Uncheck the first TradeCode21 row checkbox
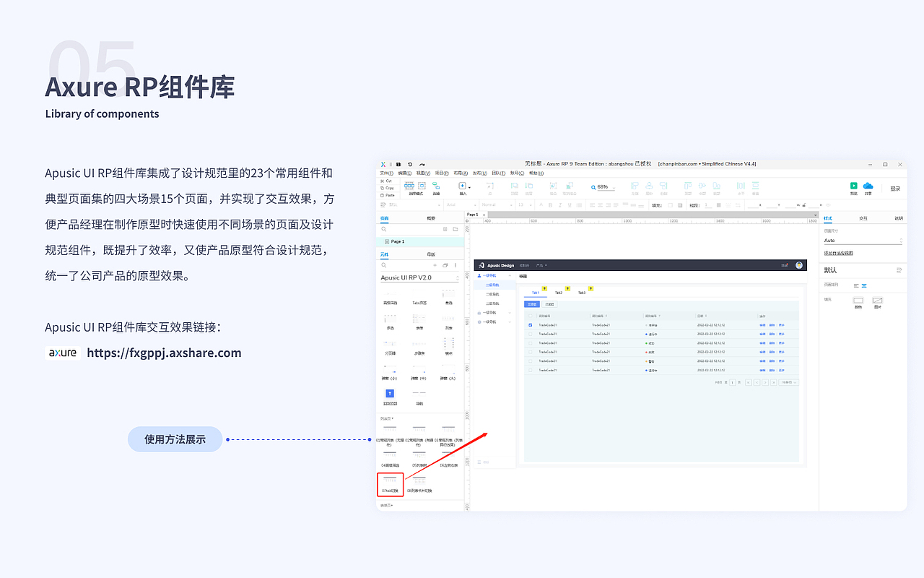 click(531, 325)
